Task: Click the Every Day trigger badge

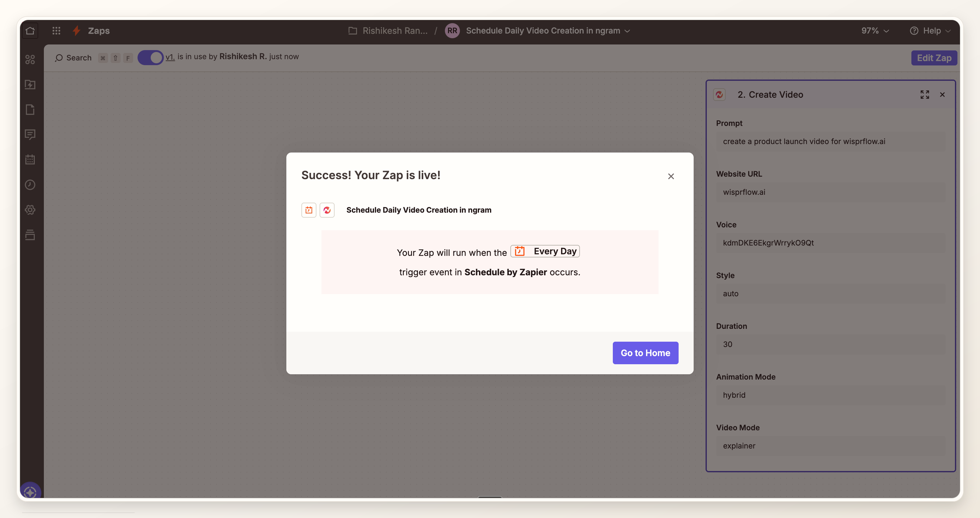Action: 545,251
